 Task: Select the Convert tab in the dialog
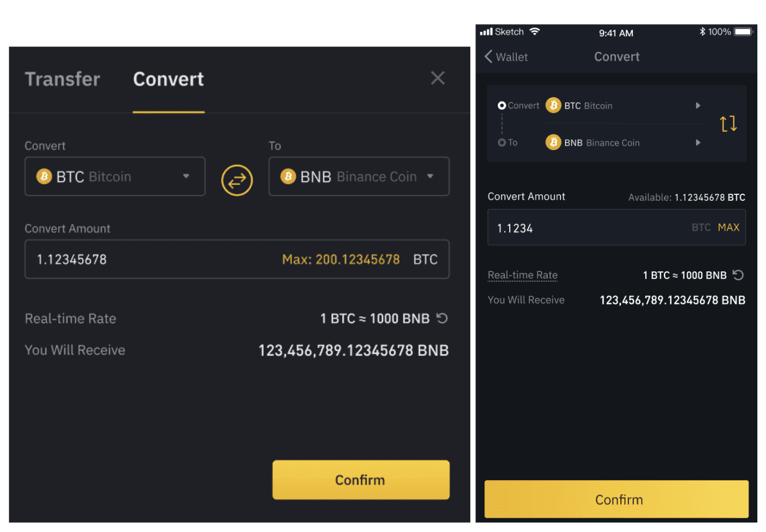[x=168, y=79]
